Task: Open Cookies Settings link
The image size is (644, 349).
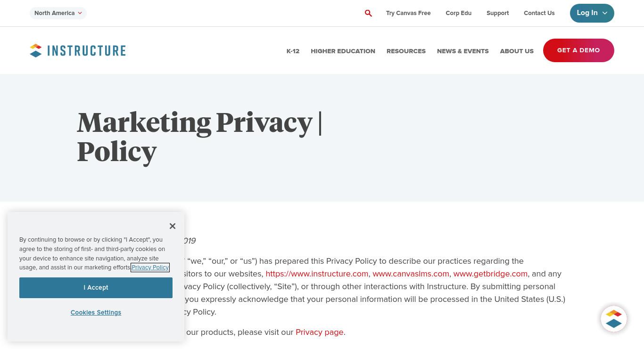Action: (96, 313)
